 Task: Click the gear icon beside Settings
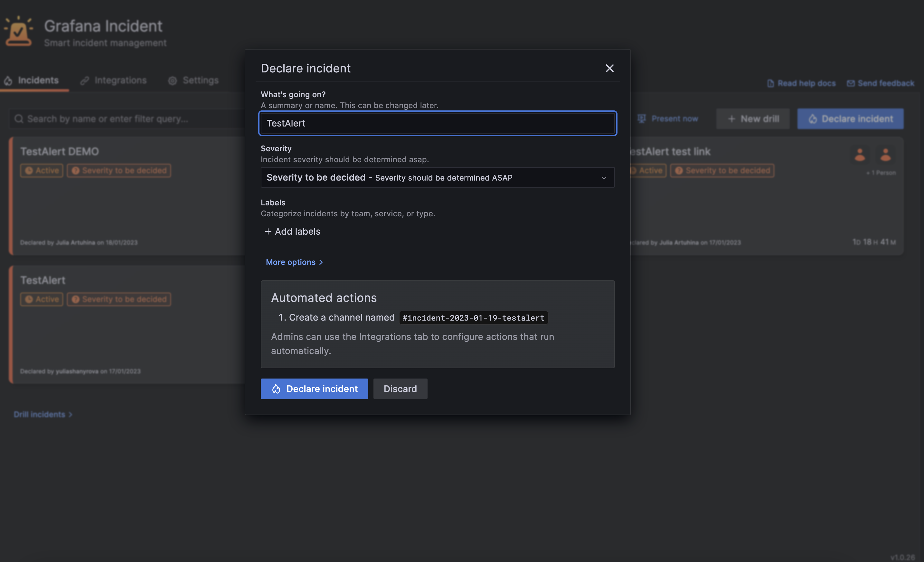173,80
